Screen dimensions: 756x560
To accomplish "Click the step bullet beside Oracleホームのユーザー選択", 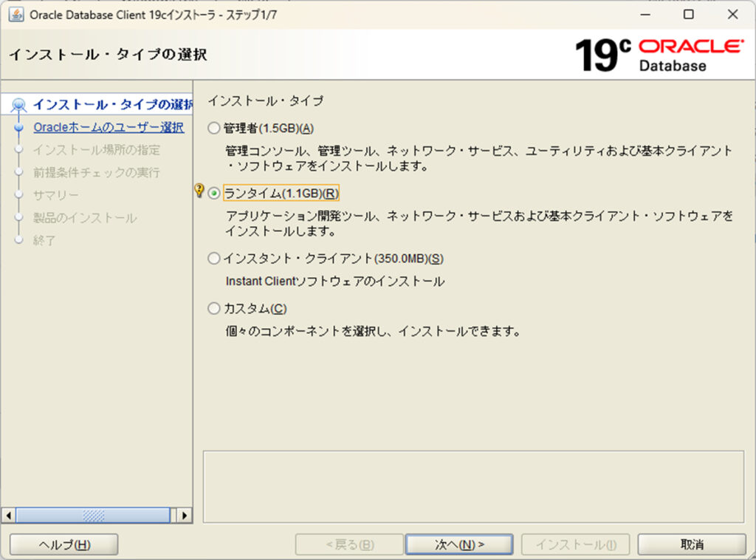I will 19,128.
